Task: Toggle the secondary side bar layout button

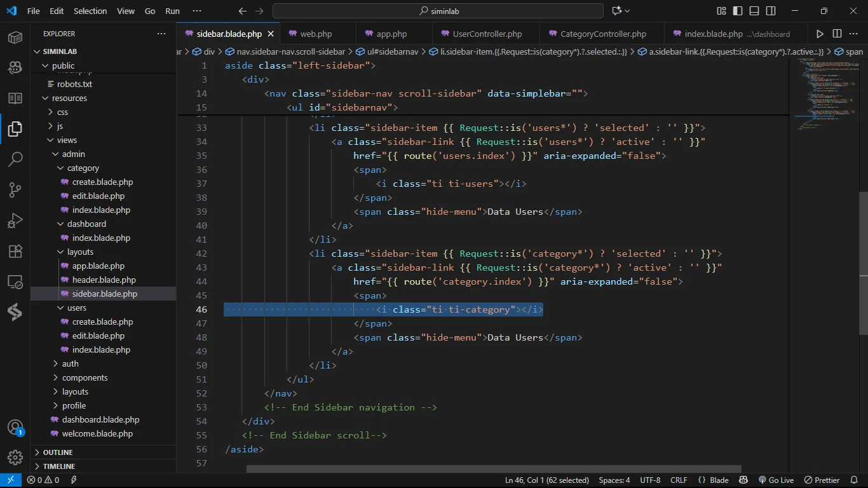Action: pyautogui.click(x=771, y=11)
